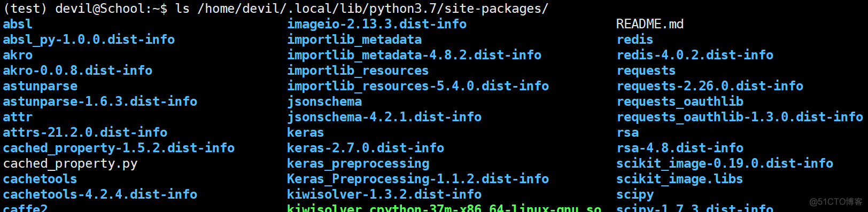Select jsonschema-4.2.1.dist-info entry
Screen dimensions: 868x212
tap(384, 117)
